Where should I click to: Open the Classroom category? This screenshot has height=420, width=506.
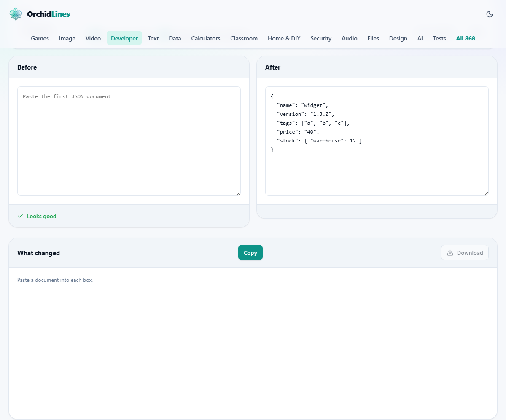[x=244, y=38]
